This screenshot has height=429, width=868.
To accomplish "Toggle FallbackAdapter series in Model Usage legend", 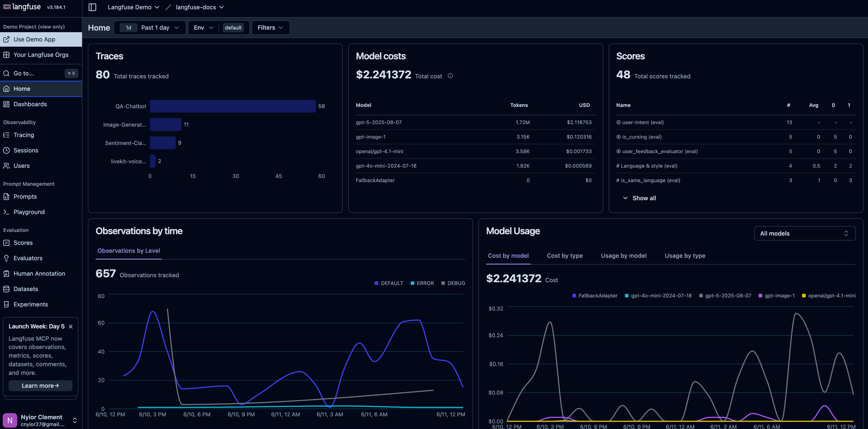I will (595, 296).
